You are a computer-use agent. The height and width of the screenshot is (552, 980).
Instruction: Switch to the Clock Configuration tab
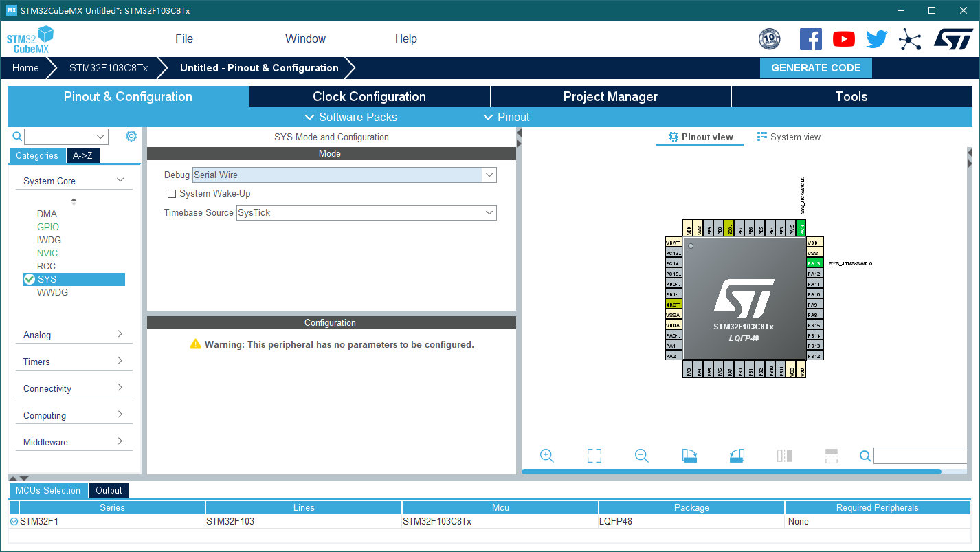click(369, 96)
